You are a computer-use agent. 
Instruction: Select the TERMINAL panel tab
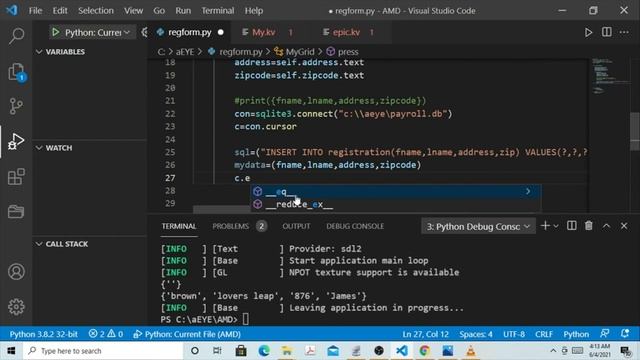pos(179,226)
